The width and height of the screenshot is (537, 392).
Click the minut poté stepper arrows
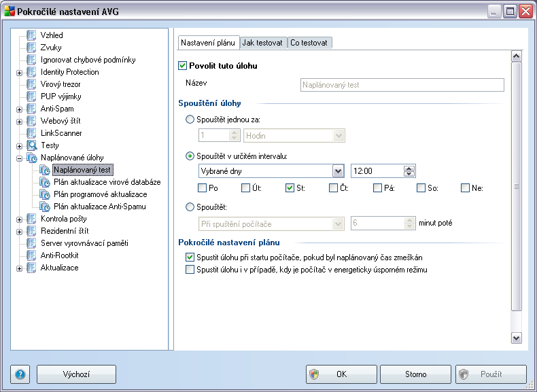(x=410, y=224)
